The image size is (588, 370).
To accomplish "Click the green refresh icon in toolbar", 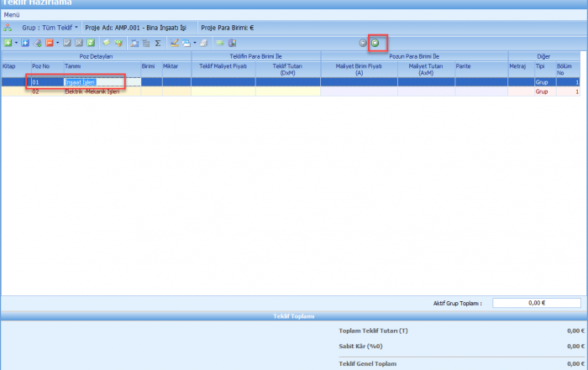I will coord(91,42).
